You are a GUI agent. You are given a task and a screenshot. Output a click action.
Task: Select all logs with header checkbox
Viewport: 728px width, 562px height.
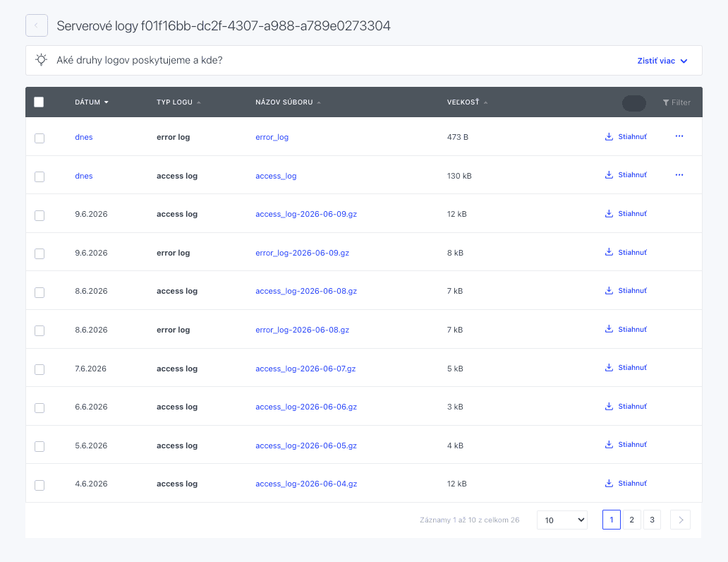point(39,102)
